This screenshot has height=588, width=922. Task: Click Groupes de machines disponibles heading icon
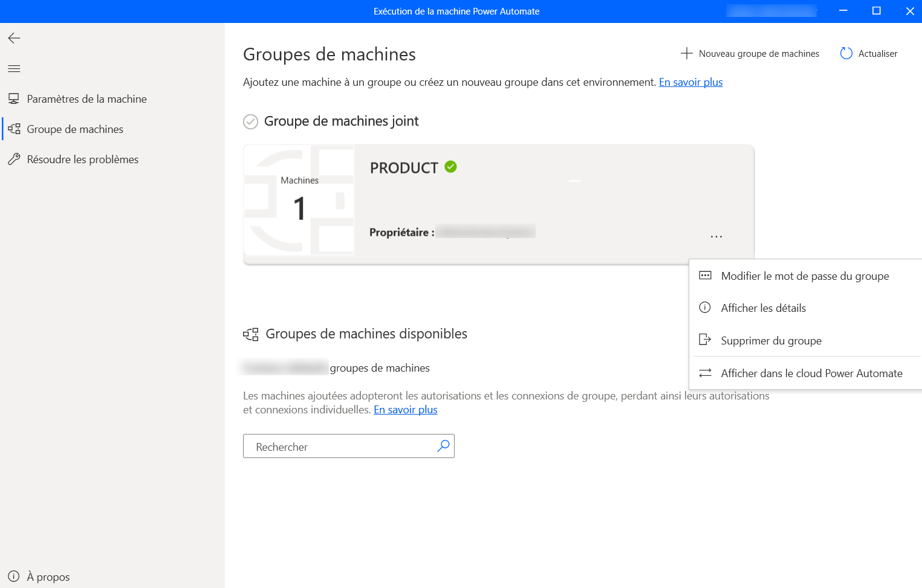(251, 334)
